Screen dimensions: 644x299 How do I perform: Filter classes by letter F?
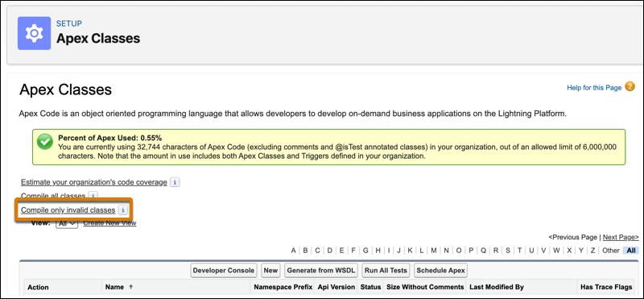(x=353, y=251)
